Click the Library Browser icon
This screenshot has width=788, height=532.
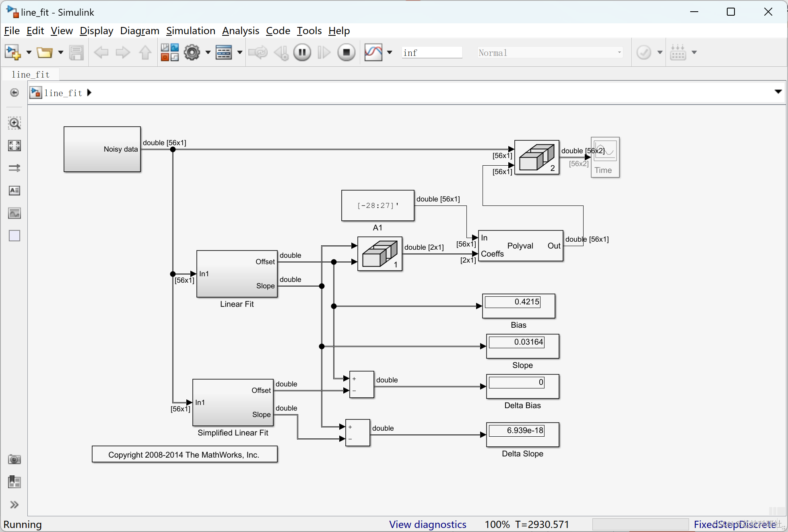(169, 52)
